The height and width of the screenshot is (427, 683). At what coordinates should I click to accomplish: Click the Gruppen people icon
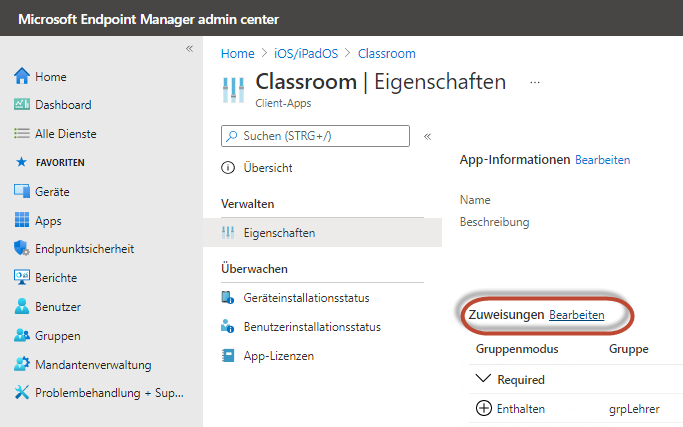[22, 336]
